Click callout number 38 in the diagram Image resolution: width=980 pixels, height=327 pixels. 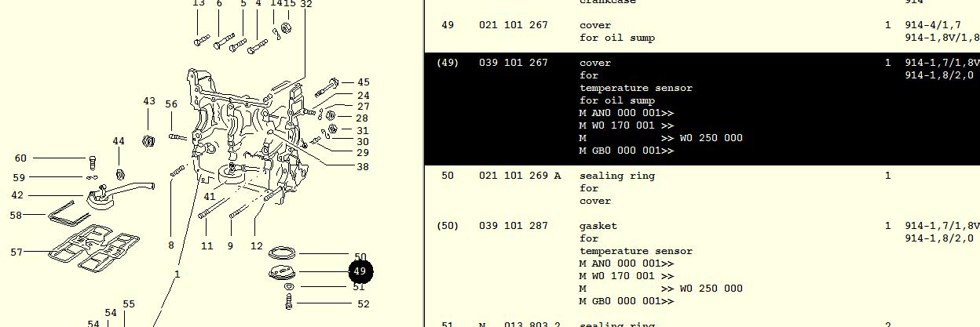tap(363, 166)
